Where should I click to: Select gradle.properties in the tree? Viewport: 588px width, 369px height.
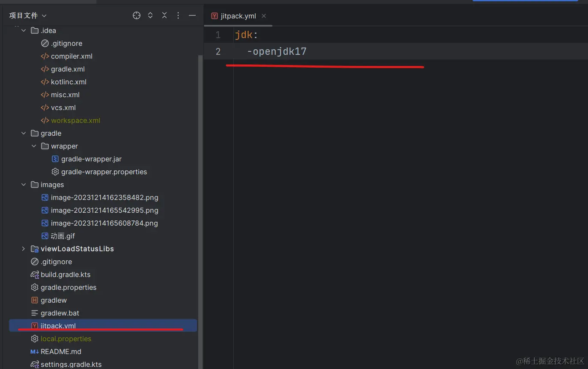click(x=69, y=287)
